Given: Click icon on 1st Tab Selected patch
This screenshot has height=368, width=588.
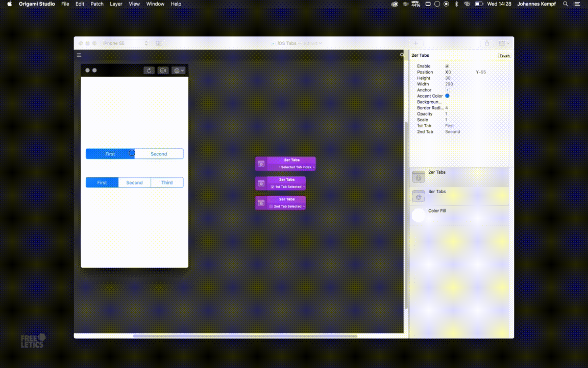Looking at the screenshot, I should pos(261,183).
